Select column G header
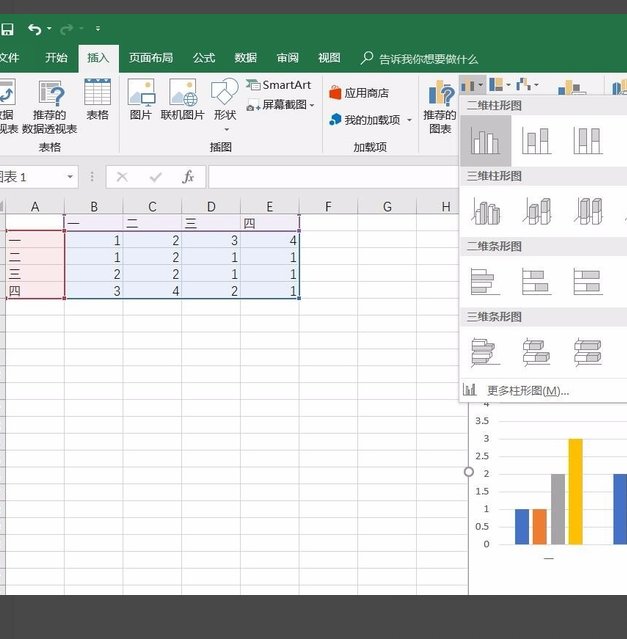The image size is (627, 639). (x=387, y=207)
